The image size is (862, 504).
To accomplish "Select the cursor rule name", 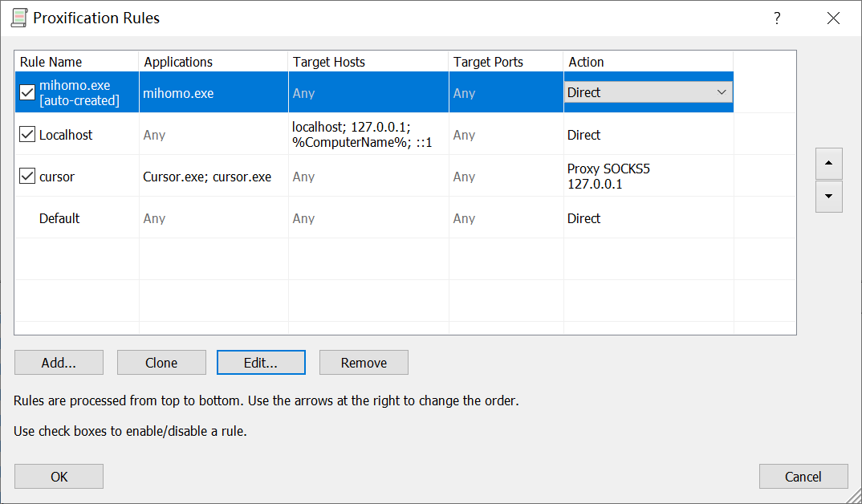I will pyautogui.click(x=57, y=177).
